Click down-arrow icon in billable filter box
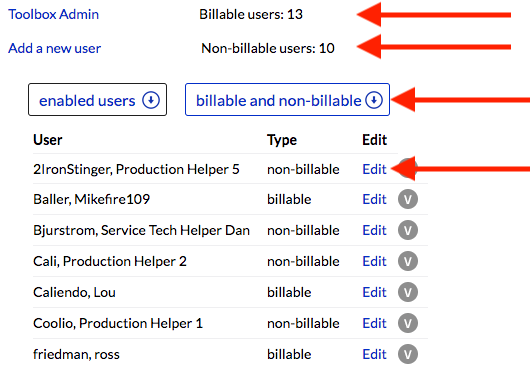530x368 pixels. pyautogui.click(x=374, y=100)
